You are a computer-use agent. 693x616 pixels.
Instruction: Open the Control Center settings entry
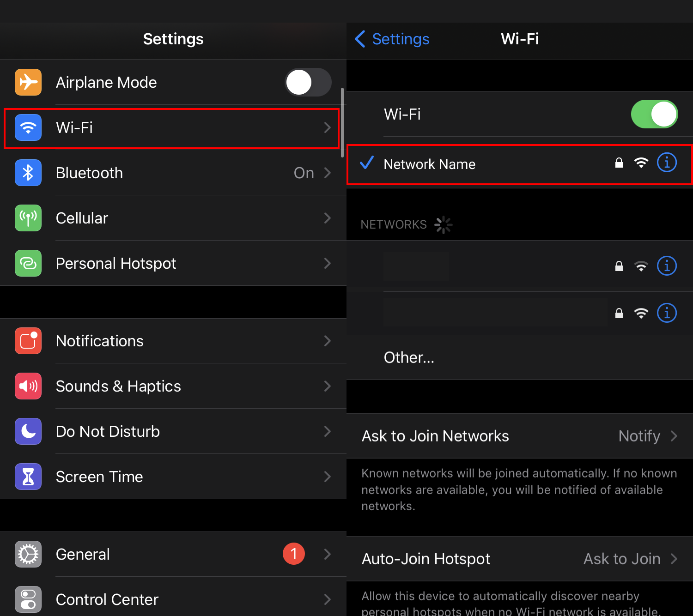(x=173, y=597)
